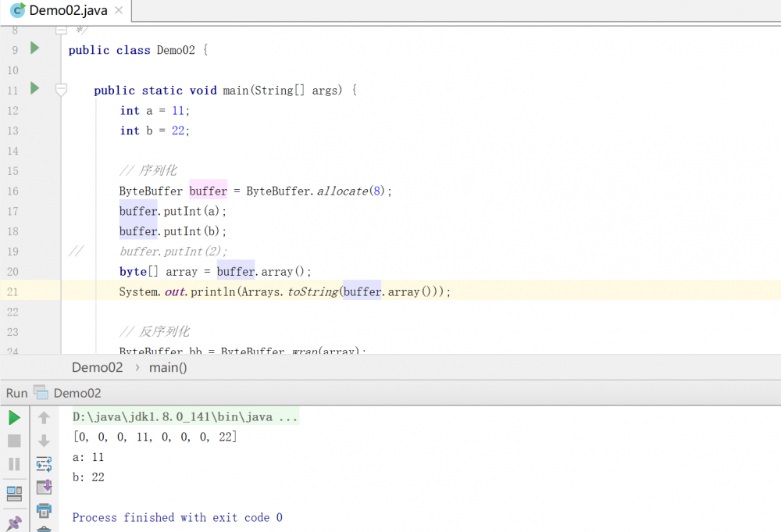
Task: Close the Demo02.java tab
Action: pos(119,10)
